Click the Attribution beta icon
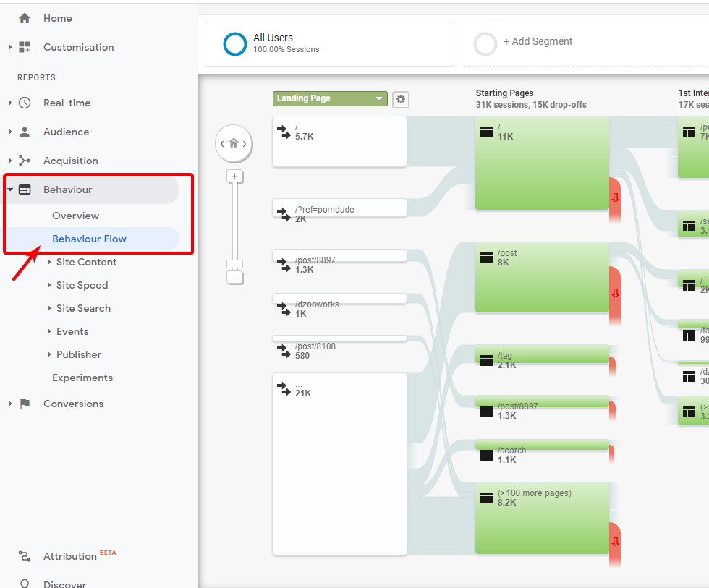This screenshot has width=709, height=588. click(x=25, y=556)
